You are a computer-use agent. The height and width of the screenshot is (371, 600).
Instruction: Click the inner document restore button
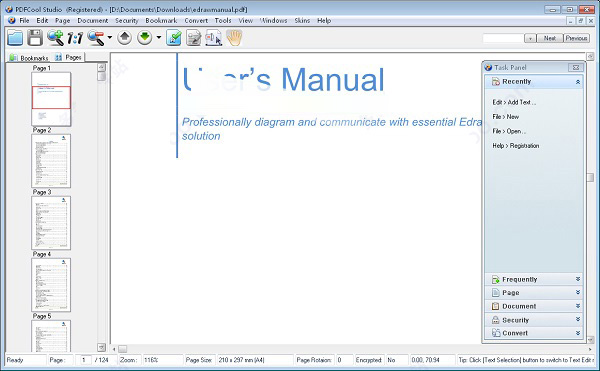point(580,21)
